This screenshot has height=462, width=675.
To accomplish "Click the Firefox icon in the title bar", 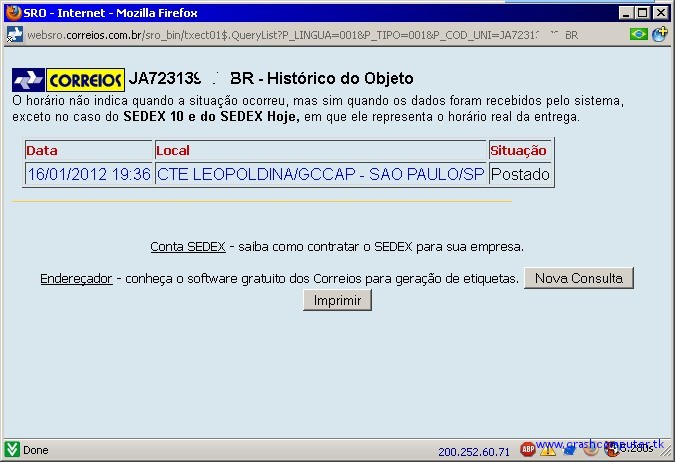I will 13,12.
